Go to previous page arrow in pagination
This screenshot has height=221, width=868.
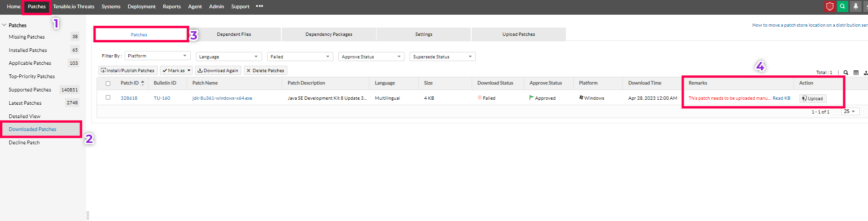pyautogui.click(x=837, y=112)
